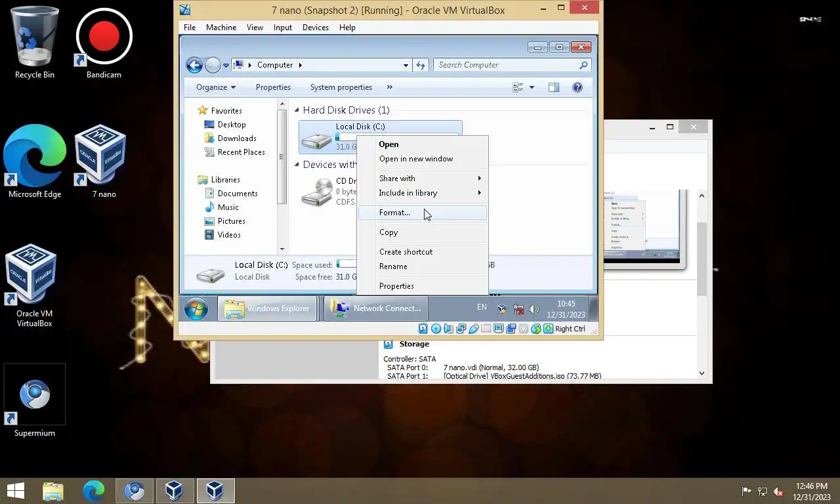
Task: Click the Explorer Forward arrow button
Action: [x=213, y=65]
